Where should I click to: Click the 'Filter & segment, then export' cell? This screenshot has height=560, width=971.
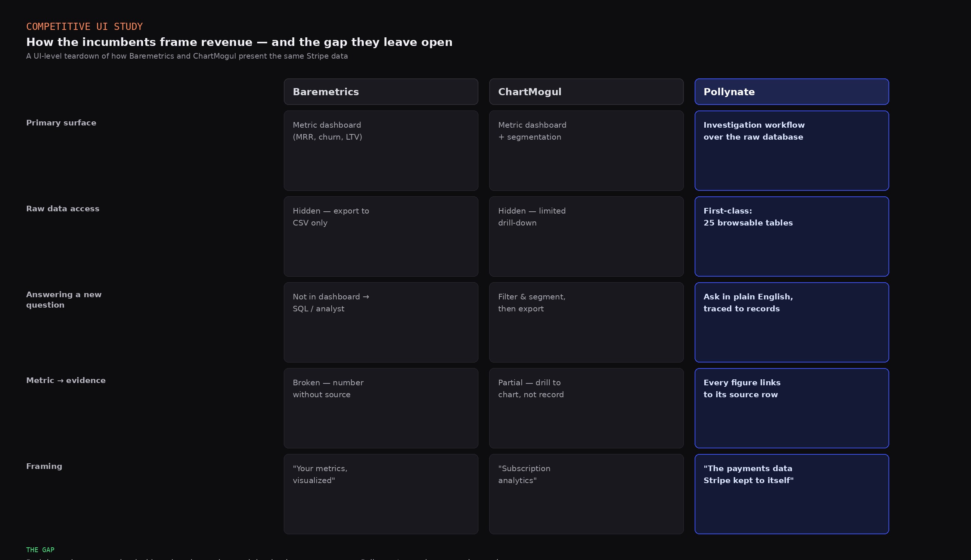(x=586, y=322)
